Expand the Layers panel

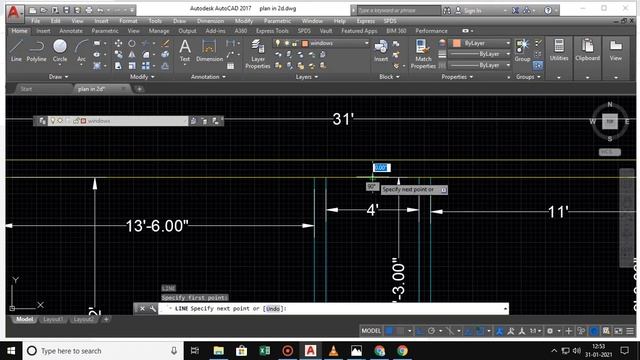307,77
